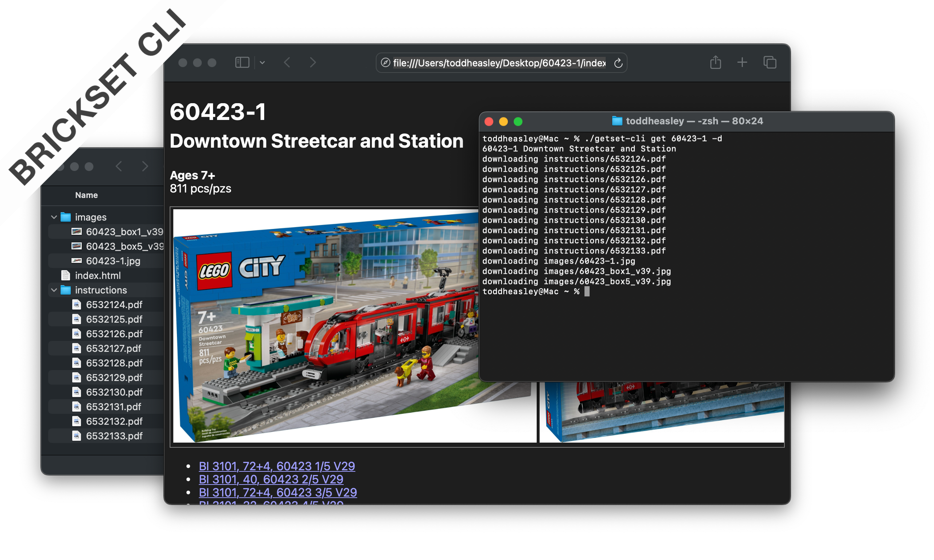Image resolution: width=934 pixels, height=560 pixels.
Task: Reload the page in Safari address bar
Action: (618, 63)
